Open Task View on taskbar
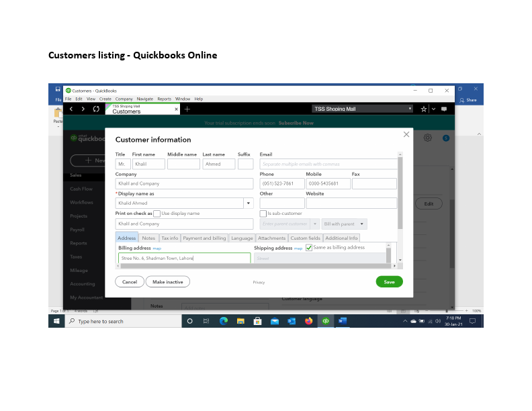Screen dimensions: 532x411 coord(206,321)
